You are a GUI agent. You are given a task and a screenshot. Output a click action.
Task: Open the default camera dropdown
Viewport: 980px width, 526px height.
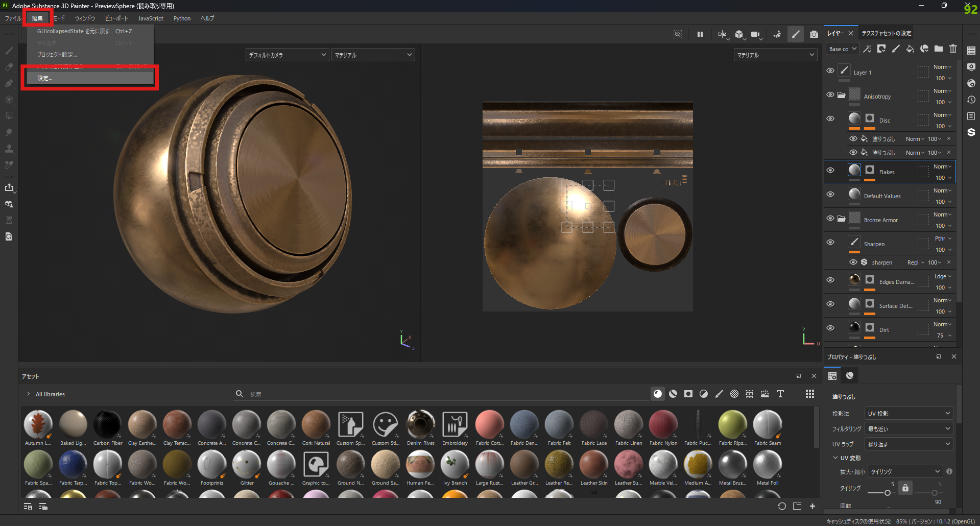[x=287, y=54]
